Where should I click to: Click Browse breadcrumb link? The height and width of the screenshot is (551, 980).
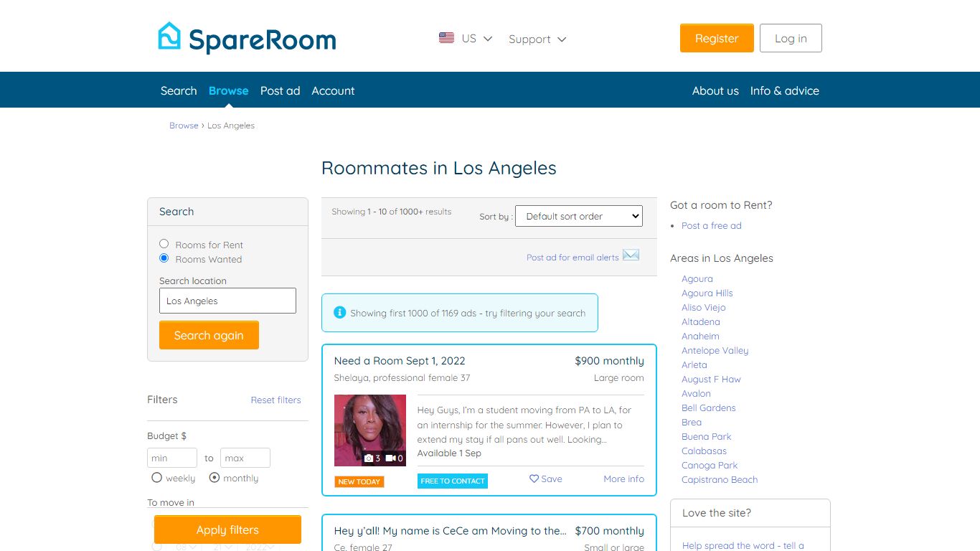(184, 126)
